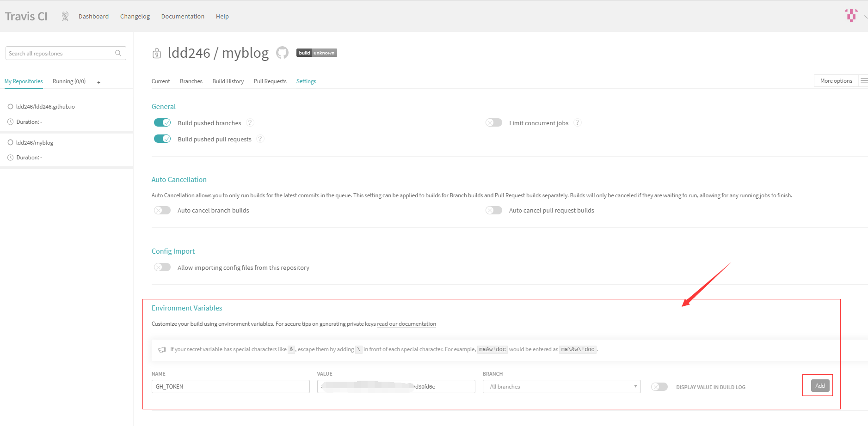Viewport: 868px width, 426px height.
Task: Go to Dashboard in top navigation
Action: tap(93, 16)
